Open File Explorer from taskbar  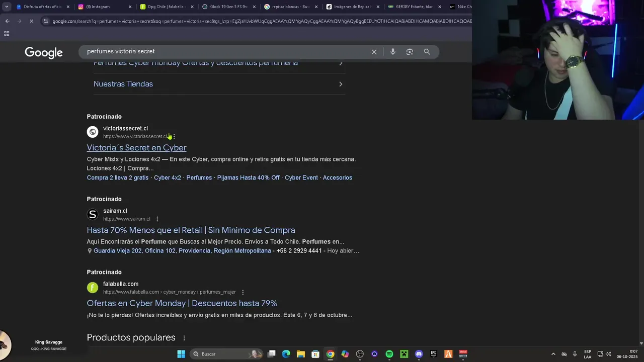300,354
